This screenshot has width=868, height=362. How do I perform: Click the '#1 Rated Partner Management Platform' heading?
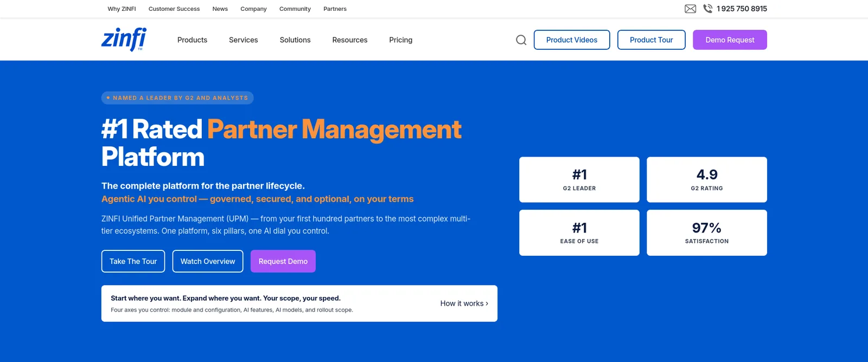282,143
